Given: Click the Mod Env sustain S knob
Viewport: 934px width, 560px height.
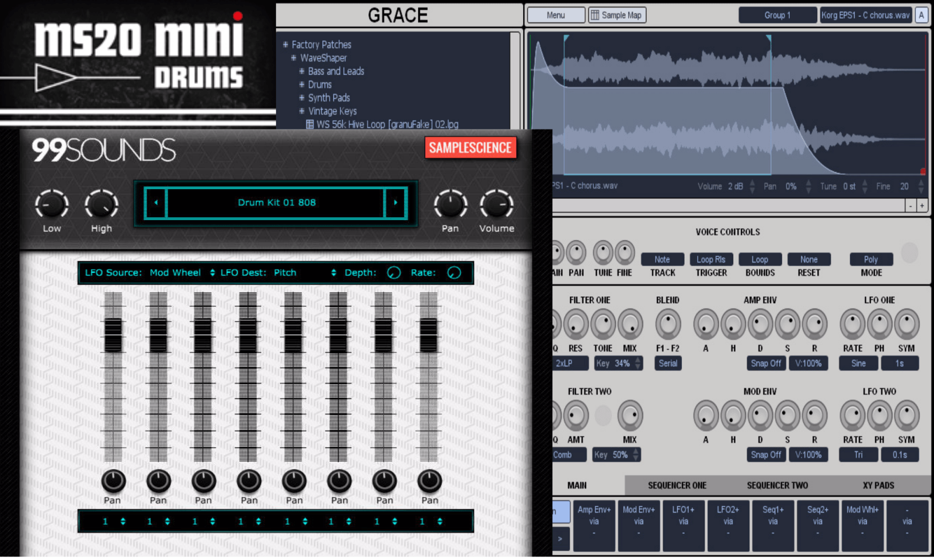Looking at the screenshot, I should 787,416.
